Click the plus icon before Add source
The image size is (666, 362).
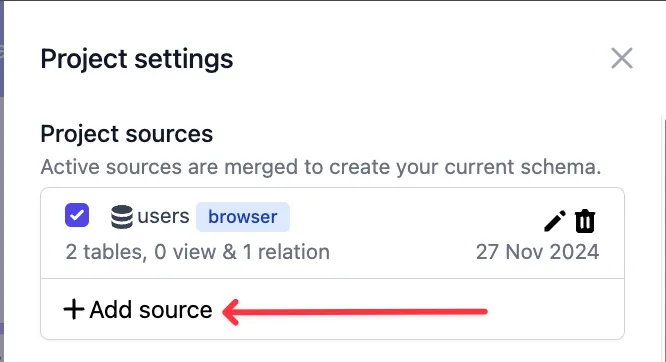click(x=74, y=309)
